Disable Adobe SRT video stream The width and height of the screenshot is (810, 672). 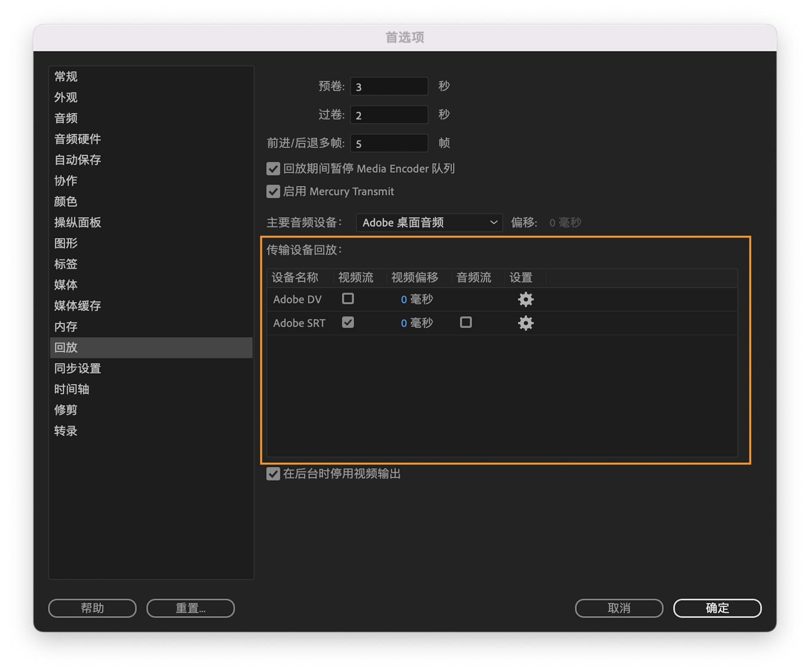click(348, 323)
